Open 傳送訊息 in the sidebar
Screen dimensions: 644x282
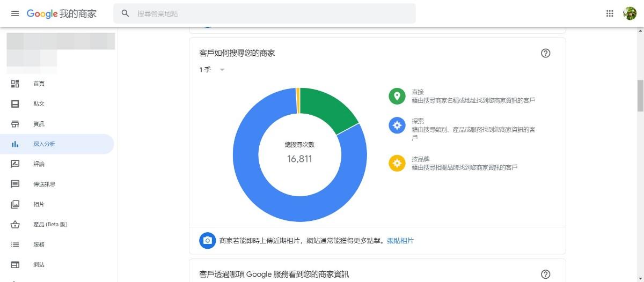coord(44,184)
